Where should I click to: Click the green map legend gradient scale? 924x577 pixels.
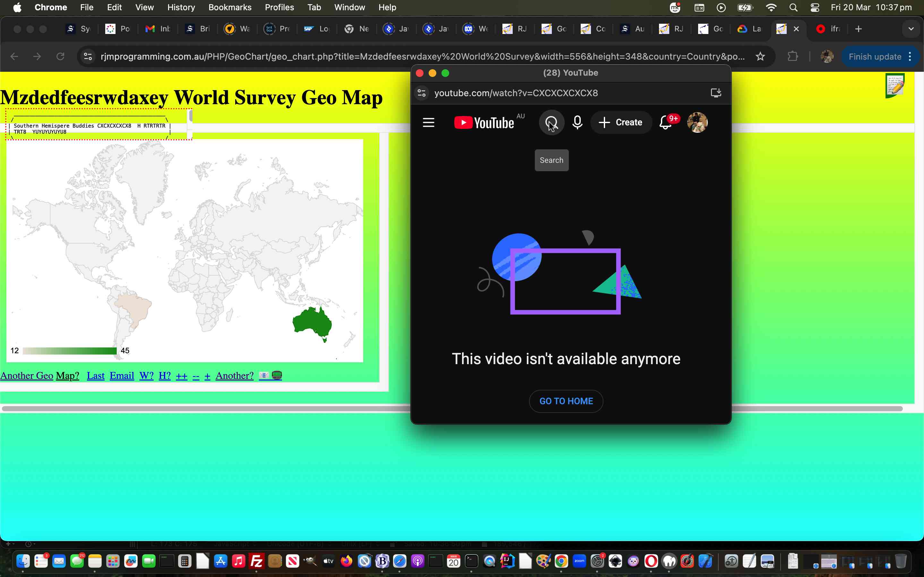coord(70,350)
